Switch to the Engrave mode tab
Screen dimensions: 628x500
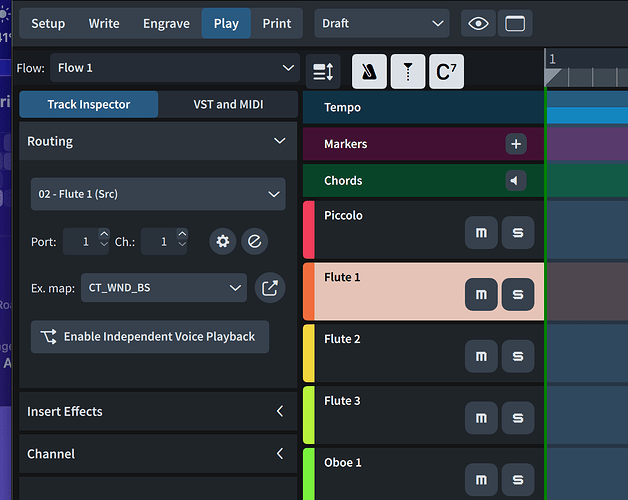coord(166,23)
